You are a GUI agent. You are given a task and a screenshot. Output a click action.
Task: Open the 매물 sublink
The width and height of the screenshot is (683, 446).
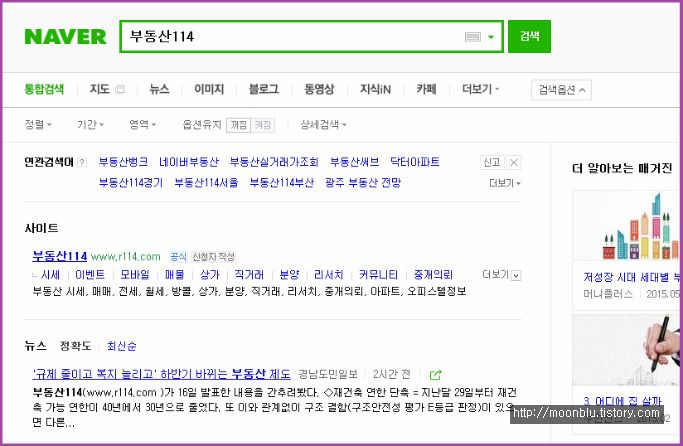pyautogui.click(x=174, y=275)
